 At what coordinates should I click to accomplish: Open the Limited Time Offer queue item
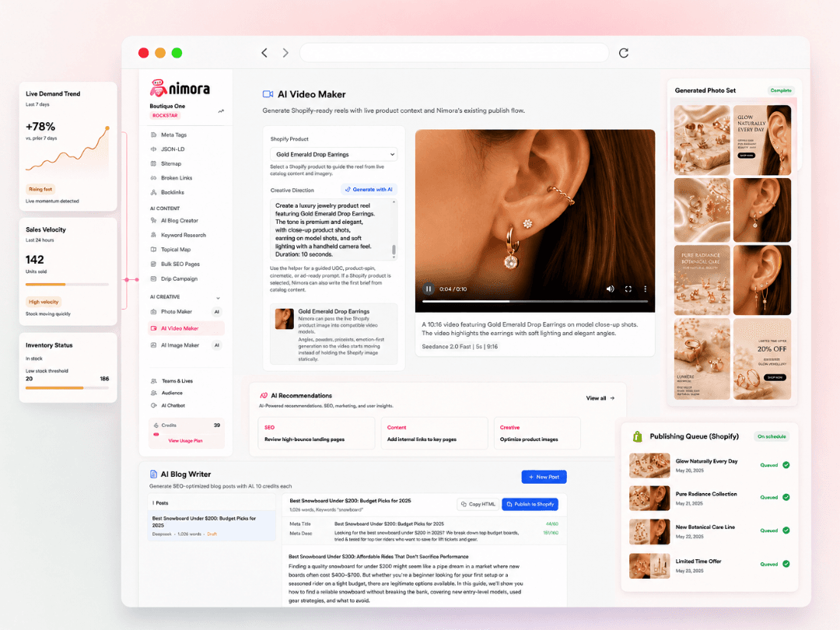709,565
